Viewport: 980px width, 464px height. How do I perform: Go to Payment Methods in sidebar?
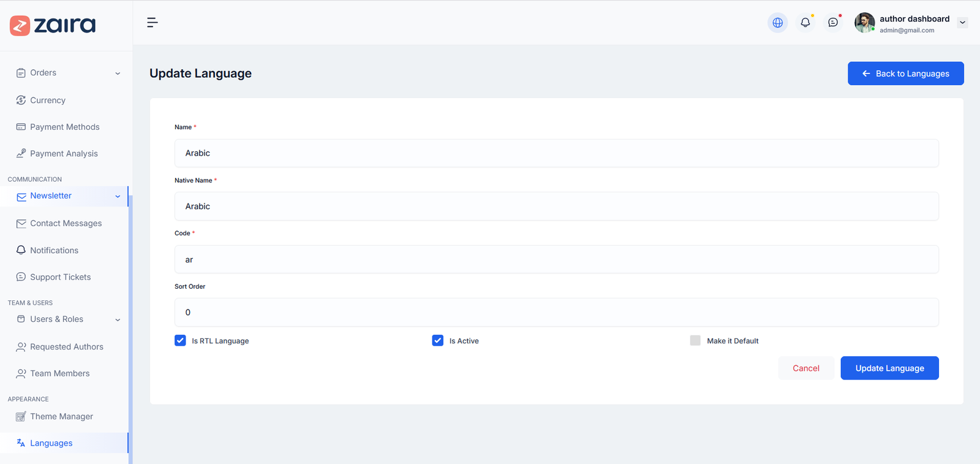pyautogui.click(x=64, y=127)
